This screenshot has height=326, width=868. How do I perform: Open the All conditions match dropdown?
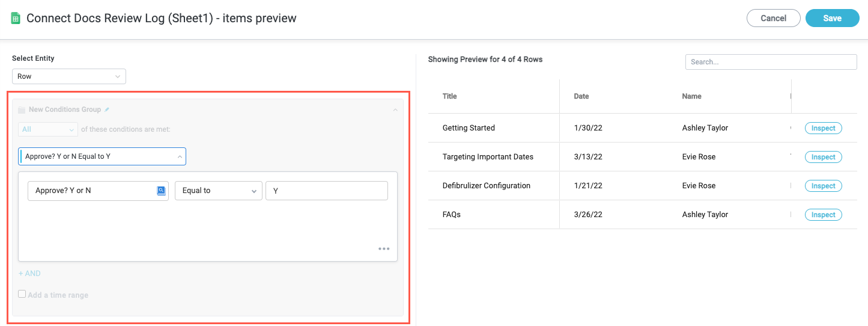[x=48, y=129]
